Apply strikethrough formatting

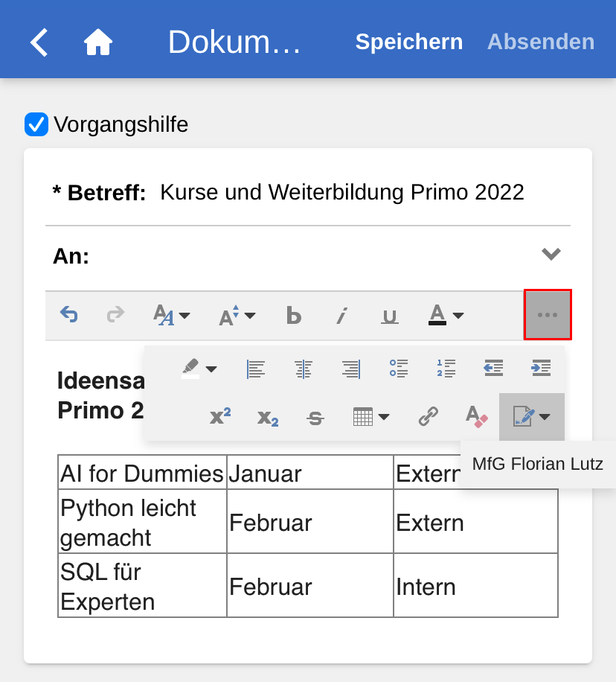pyautogui.click(x=315, y=417)
